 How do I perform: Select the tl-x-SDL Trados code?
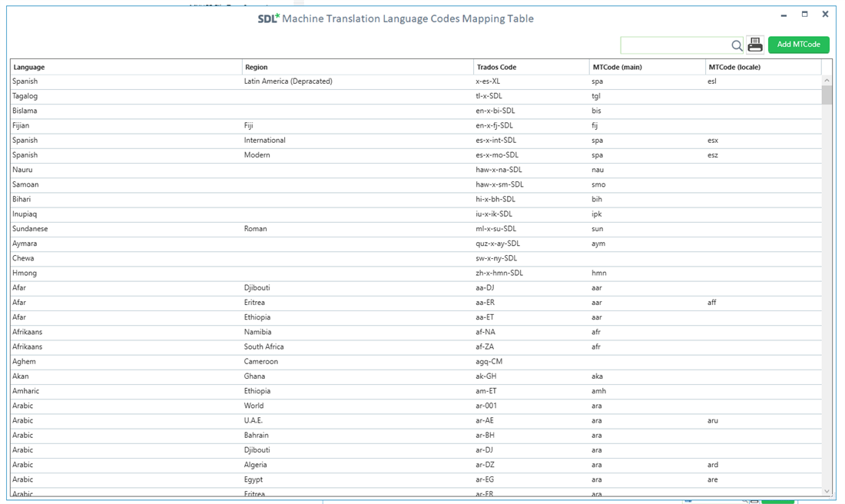[x=489, y=96]
